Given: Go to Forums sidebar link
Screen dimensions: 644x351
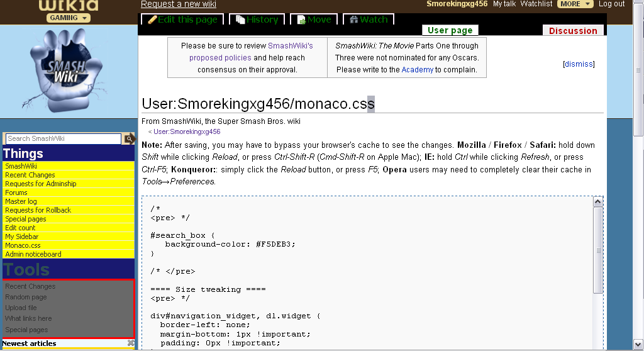Looking at the screenshot, I should [x=16, y=192].
